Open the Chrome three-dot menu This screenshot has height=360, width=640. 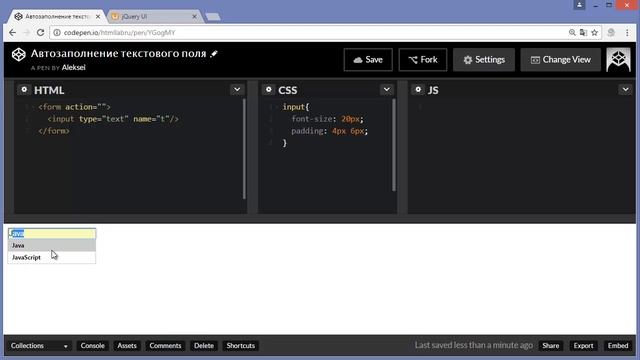tap(627, 32)
